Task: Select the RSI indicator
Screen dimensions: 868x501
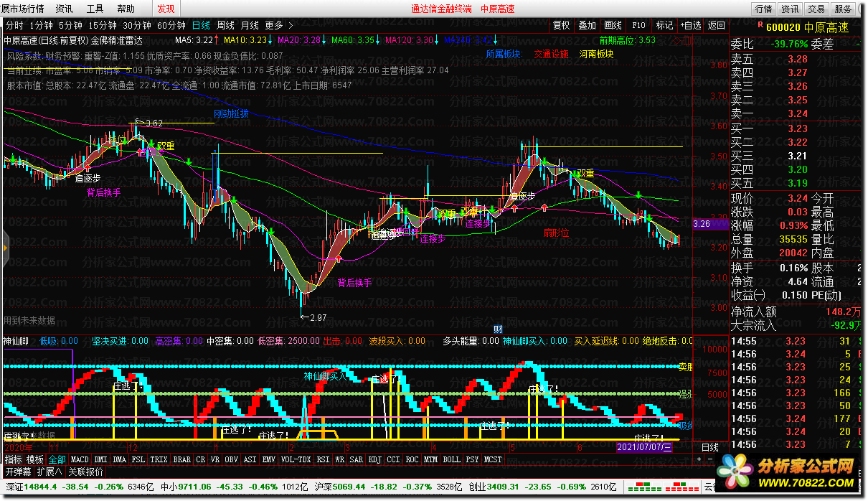Action: pyautogui.click(x=323, y=459)
